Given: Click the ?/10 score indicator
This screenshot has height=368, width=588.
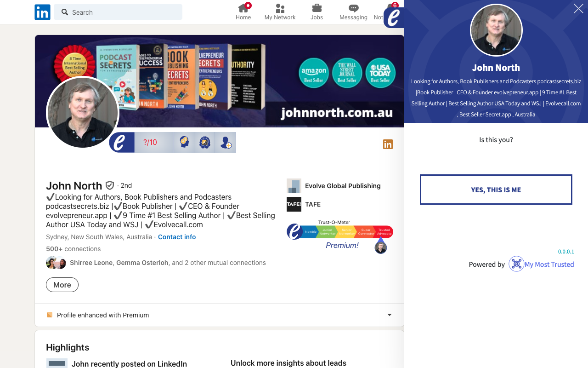Looking at the screenshot, I should pos(150,143).
